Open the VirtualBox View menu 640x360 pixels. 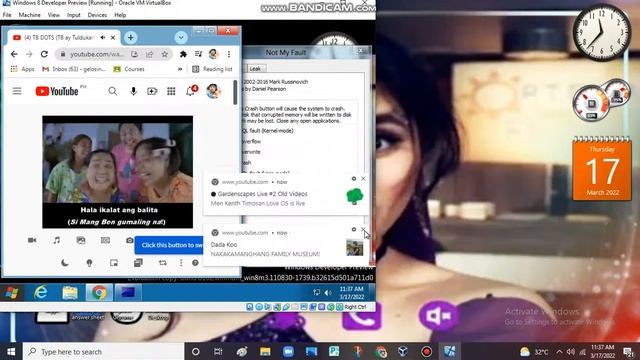point(53,15)
